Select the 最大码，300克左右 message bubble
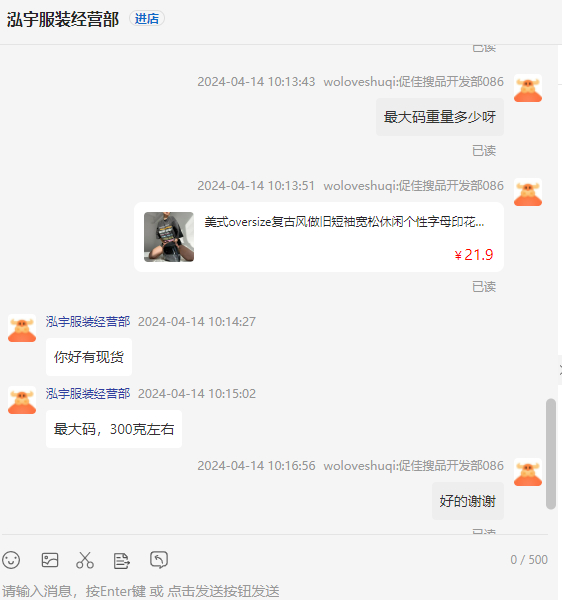The width and height of the screenshot is (562, 600). point(114,429)
